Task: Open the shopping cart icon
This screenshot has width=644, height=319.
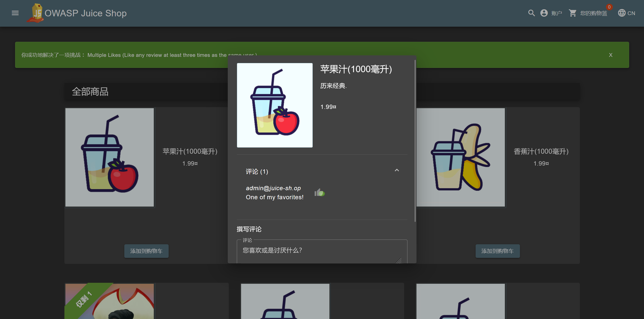Action: (573, 13)
